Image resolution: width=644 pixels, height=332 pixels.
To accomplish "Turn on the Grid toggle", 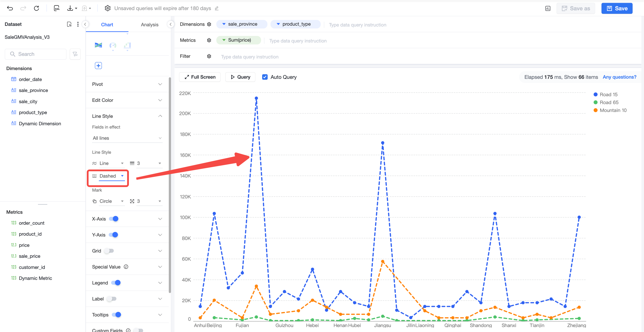I will click(x=109, y=251).
